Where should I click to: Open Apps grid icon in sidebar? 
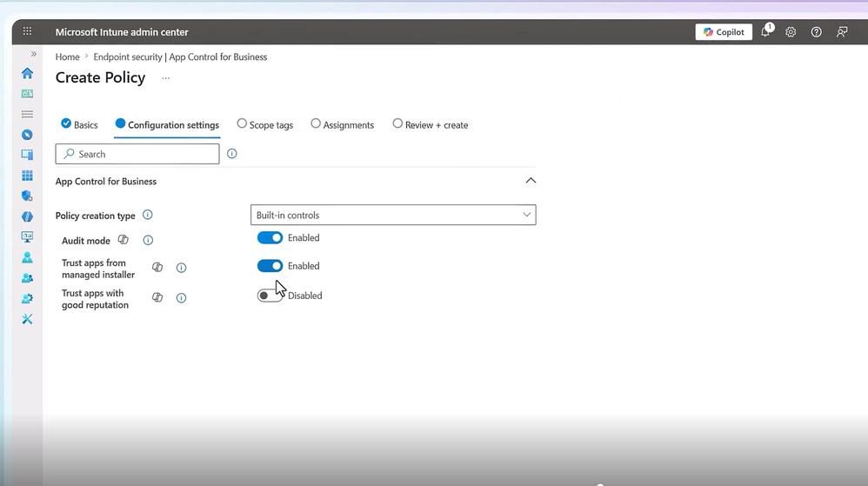click(27, 176)
